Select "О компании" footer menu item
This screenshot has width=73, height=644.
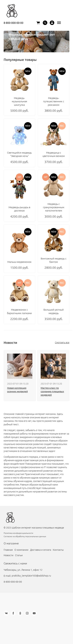21,550
